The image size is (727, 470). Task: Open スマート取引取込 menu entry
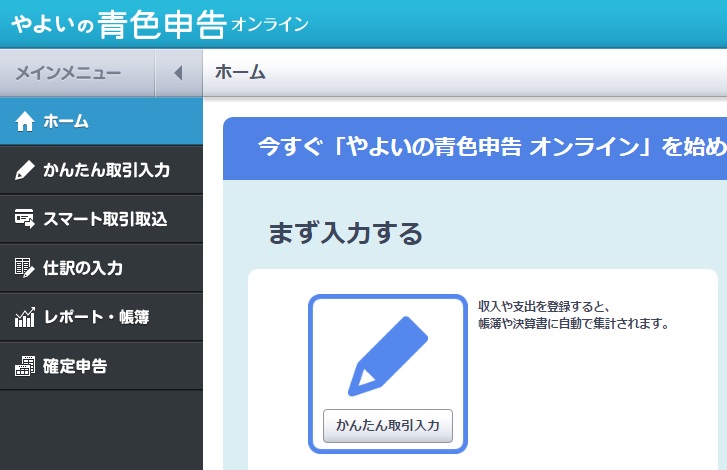[101, 219]
